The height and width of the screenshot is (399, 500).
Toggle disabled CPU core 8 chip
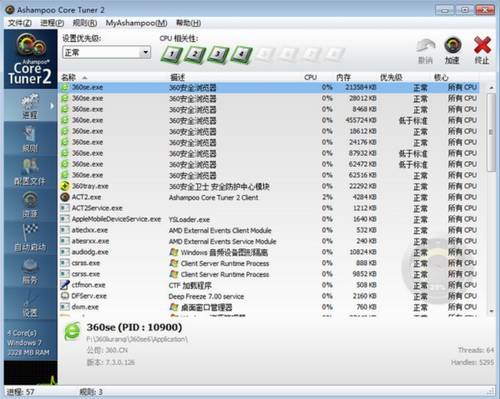point(334,54)
